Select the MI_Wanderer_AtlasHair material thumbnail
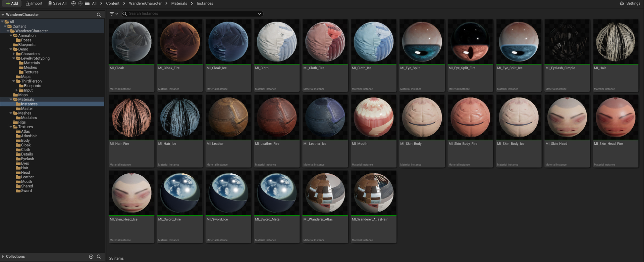Image resolution: width=644 pixels, height=262 pixels. coord(374,193)
